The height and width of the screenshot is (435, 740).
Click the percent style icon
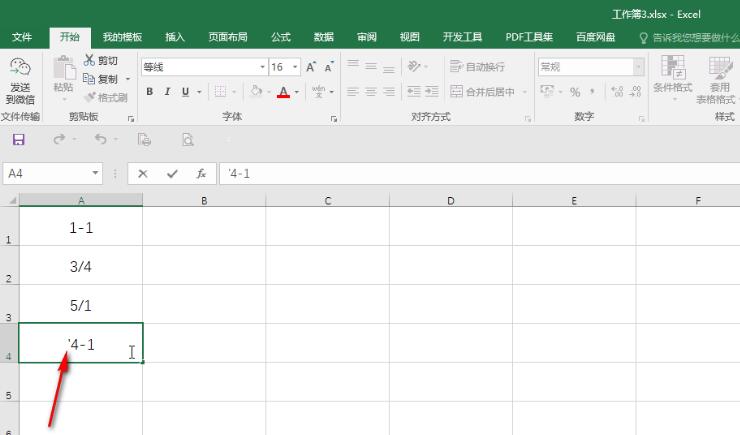pos(574,91)
